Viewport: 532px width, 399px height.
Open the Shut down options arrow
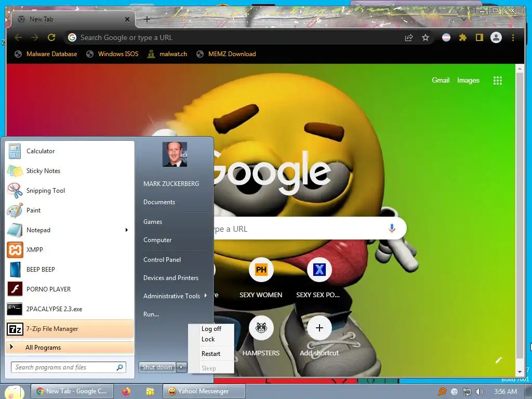click(x=181, y=367)
